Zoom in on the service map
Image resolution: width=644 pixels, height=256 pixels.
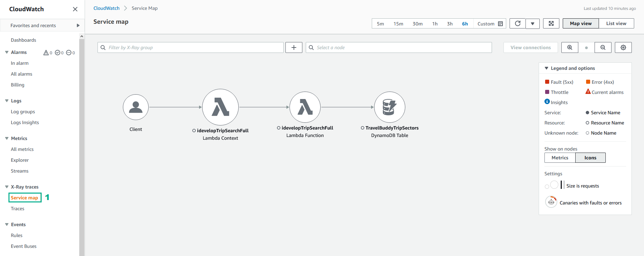tap(570, 47)
